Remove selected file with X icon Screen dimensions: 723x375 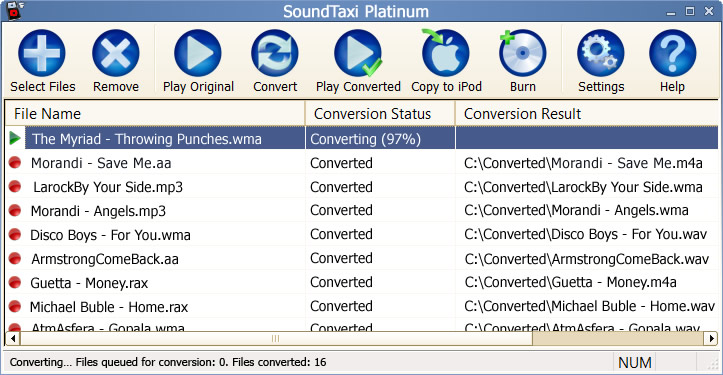coord(116,53)
